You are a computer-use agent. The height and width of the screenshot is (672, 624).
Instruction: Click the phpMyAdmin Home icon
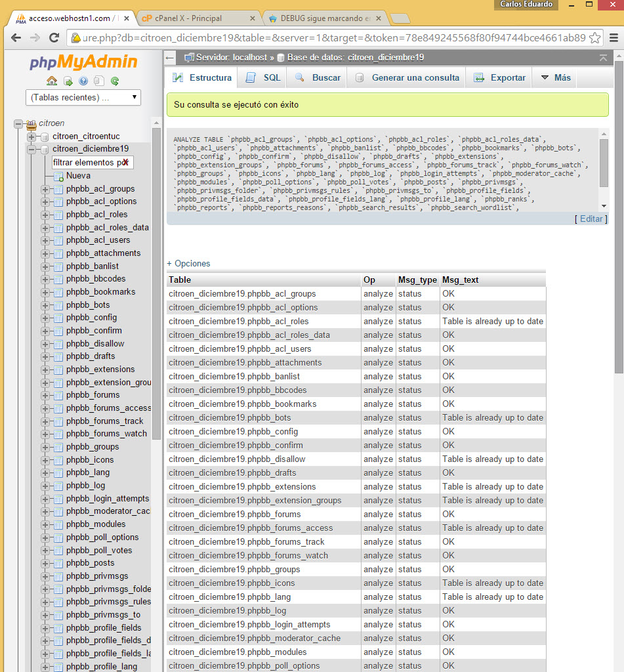pyautogui.click(x=52, y=81)
